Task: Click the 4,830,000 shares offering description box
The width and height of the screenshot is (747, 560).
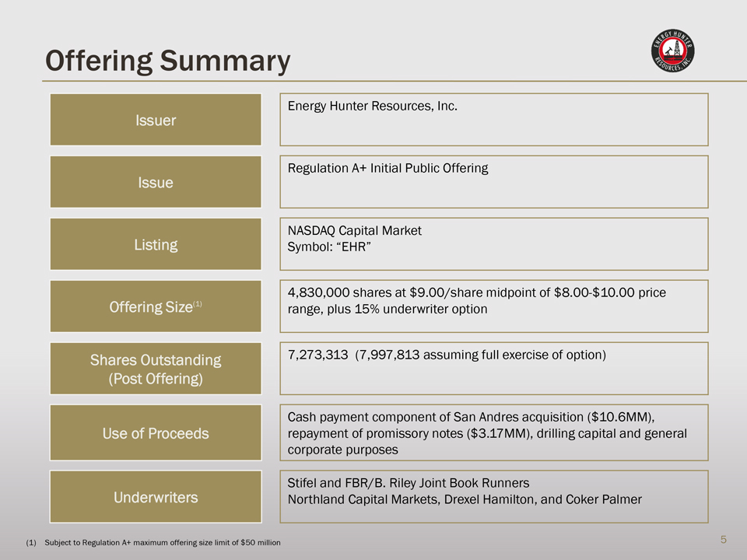Action: (x=493, y=306)
